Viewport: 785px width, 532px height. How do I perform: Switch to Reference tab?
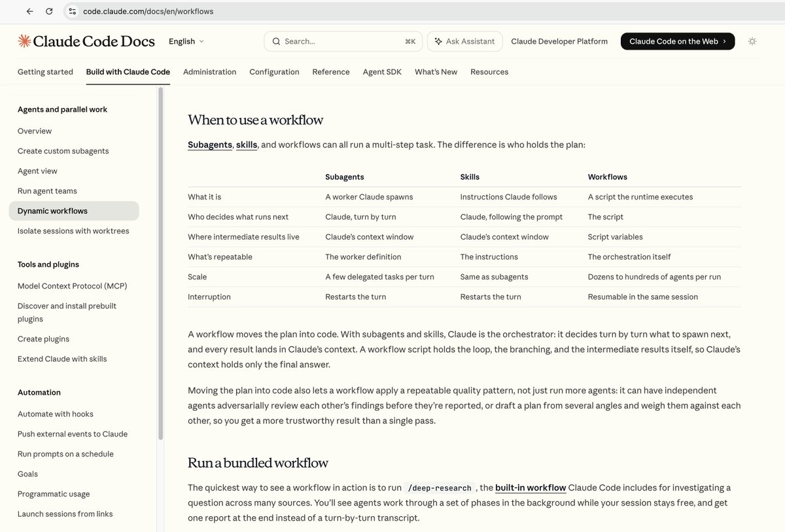331,72
